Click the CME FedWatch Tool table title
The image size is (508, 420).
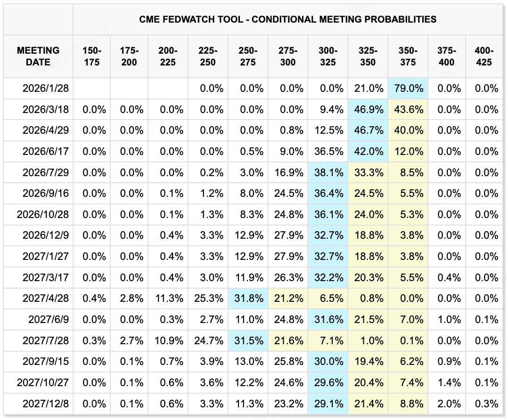point(287,19)
